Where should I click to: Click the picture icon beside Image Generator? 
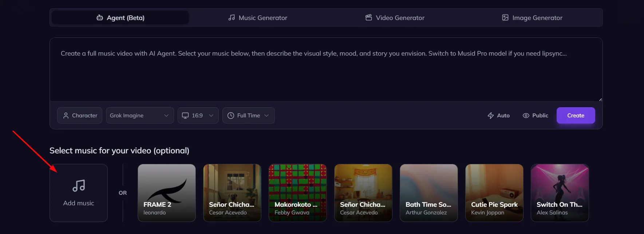pos(505,17)
